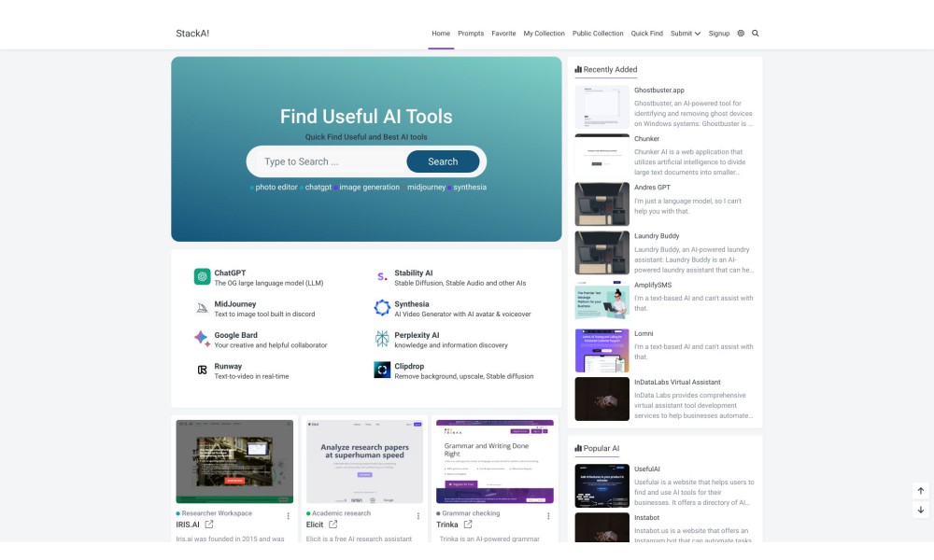Open external link icon next to IRIS.AI
934x560 pixels.
(209, 525)
